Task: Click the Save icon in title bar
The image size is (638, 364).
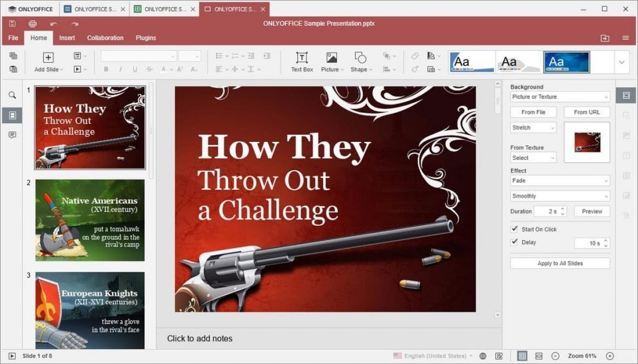Action: [x=12, y=24]
